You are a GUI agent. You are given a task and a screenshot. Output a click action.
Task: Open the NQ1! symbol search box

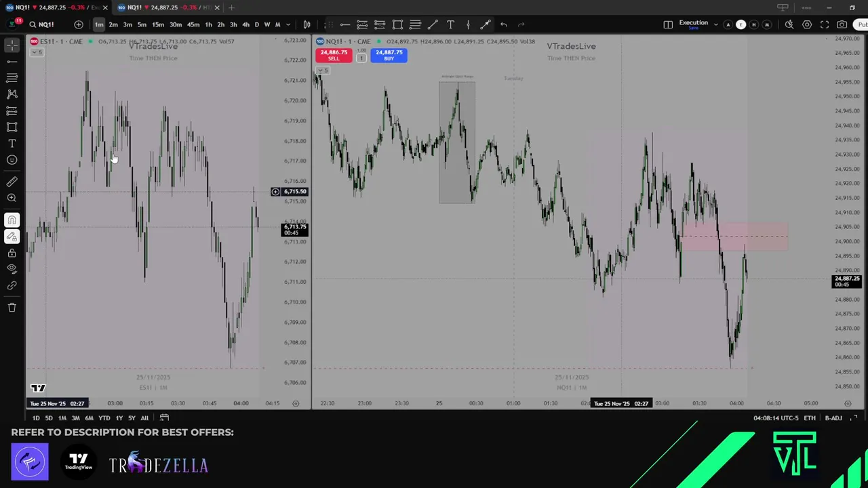point(42,24)
